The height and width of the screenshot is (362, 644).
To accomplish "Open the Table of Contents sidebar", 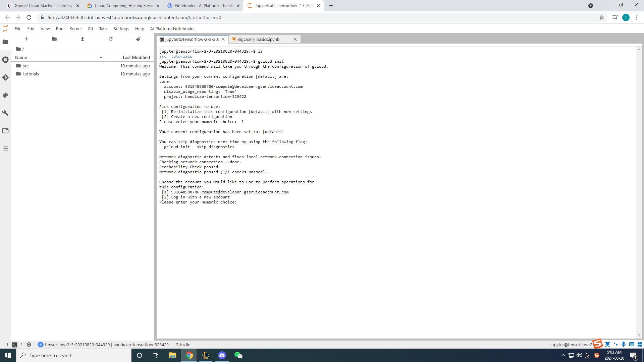I will click(x=5, y=148).
